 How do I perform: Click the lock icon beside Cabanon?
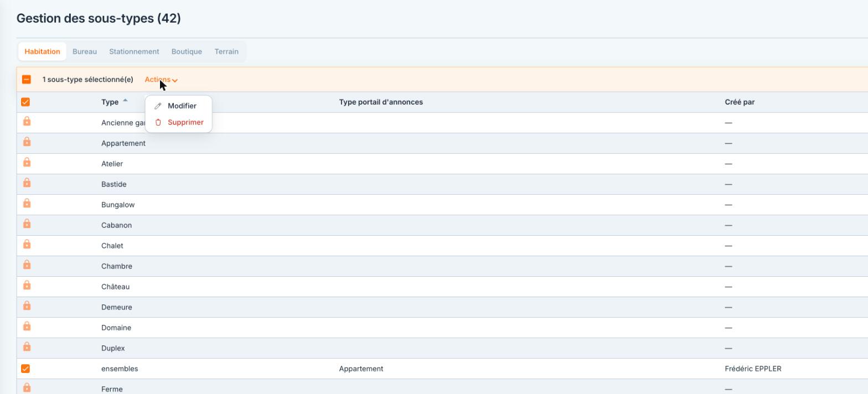tap(27, 224)
